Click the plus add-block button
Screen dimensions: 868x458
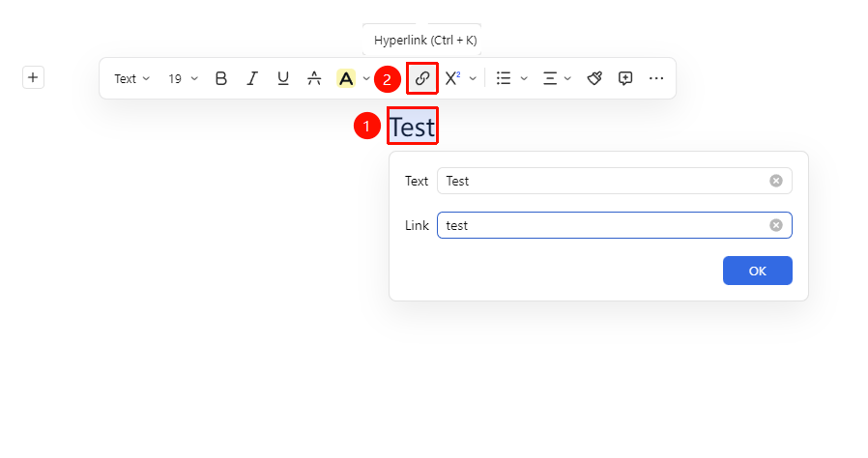(x=33, y=77)
